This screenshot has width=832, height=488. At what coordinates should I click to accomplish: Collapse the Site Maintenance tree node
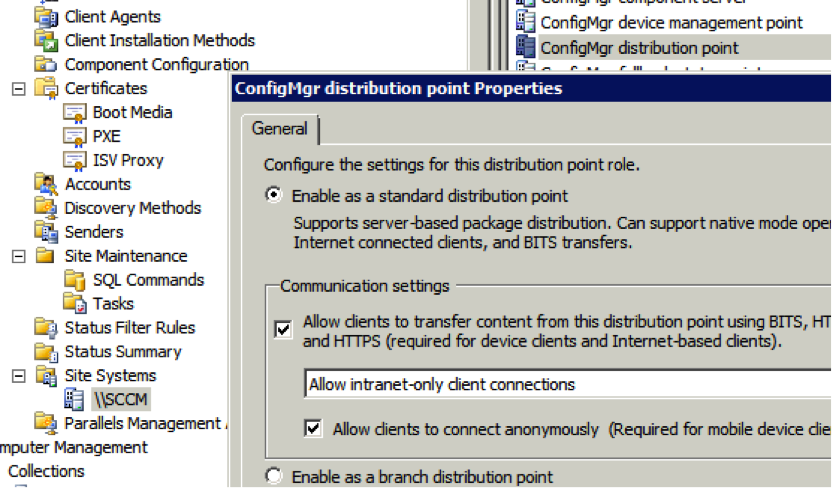pyautogui.click(x=19, y=256)
